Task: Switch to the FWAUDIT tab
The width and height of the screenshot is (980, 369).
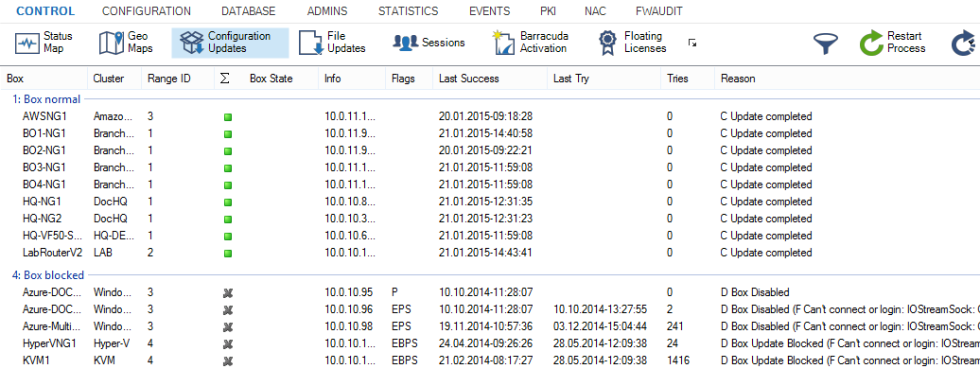Action: 658,11
